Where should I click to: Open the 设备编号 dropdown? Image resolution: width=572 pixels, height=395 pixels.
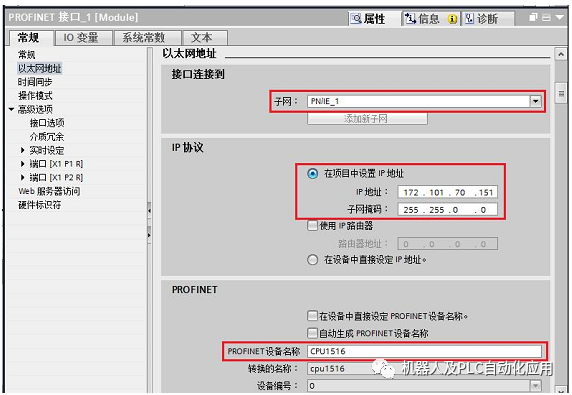coord(535,386)
